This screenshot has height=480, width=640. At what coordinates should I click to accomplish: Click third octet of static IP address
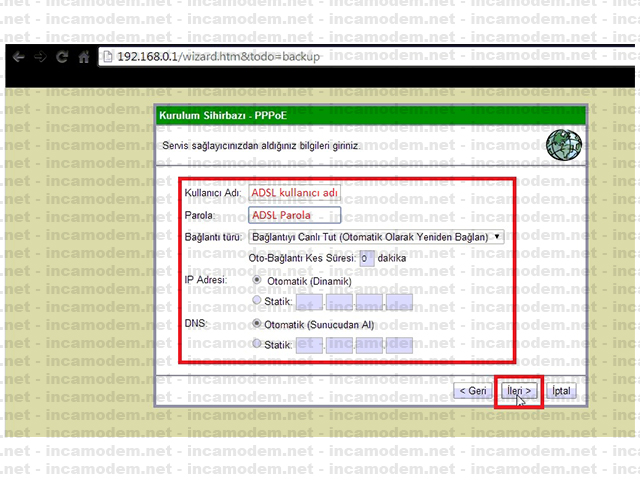tap(369, 302)
